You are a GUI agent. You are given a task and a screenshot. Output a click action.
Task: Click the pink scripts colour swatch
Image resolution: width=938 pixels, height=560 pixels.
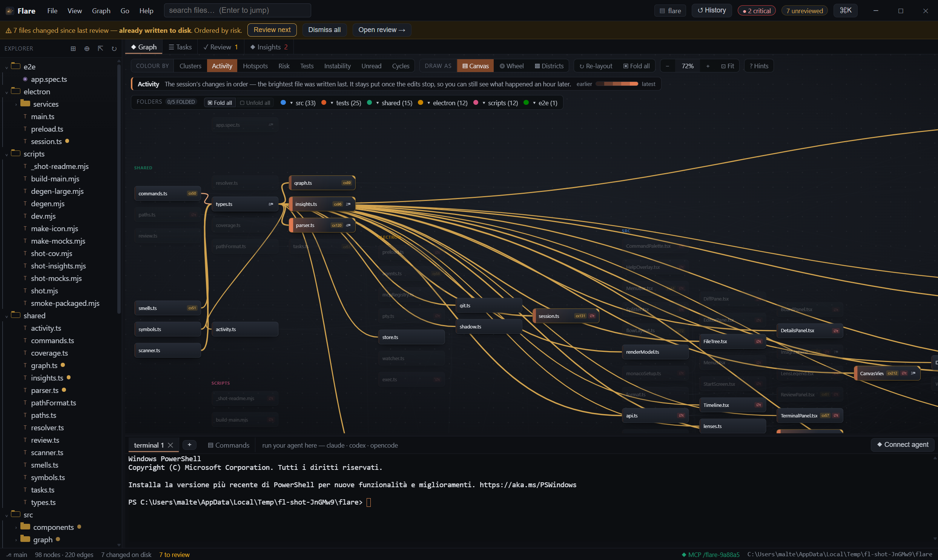point(476,103)
